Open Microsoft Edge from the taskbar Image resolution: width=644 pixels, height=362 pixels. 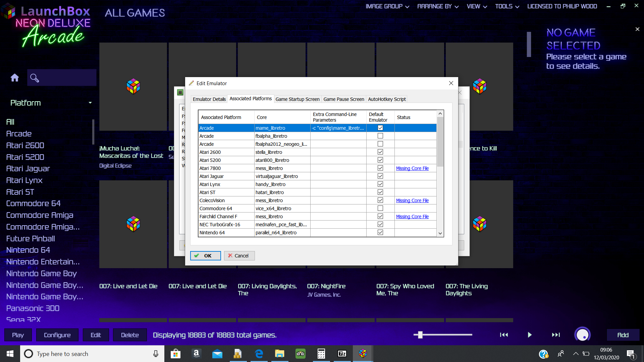pos(259,354)
